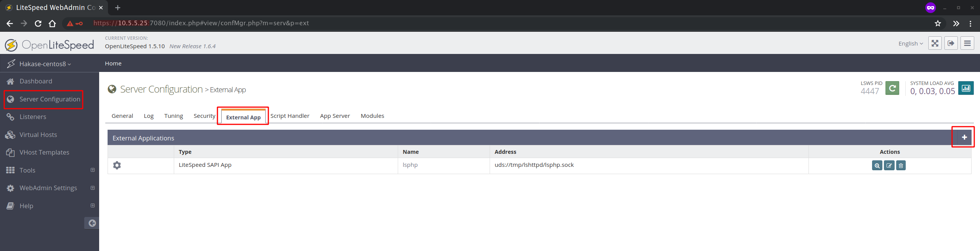The height and width of the screenshot is (251, 980).
Task: Click the incognito profile icon
Action: (931, 8)
